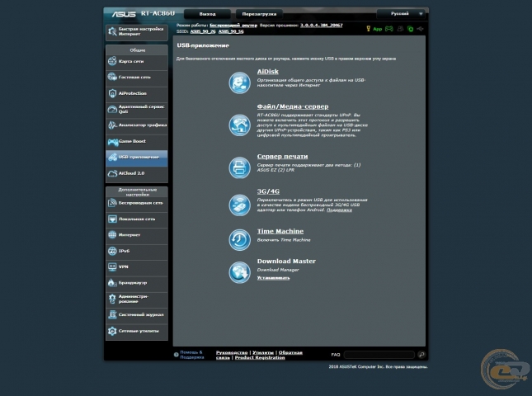Open the Time Machine title link
This screenshot has height=396, width=532.
point(280,232)
